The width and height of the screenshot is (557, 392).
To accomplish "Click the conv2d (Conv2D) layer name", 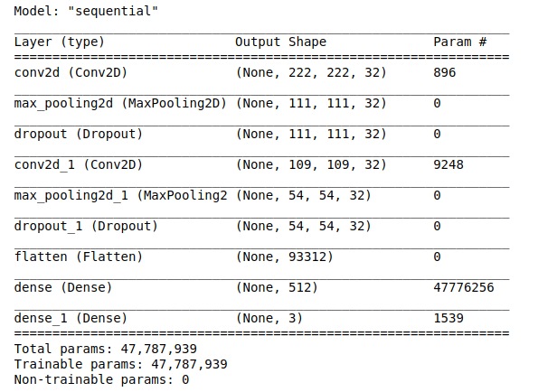I will pos(71,73).
